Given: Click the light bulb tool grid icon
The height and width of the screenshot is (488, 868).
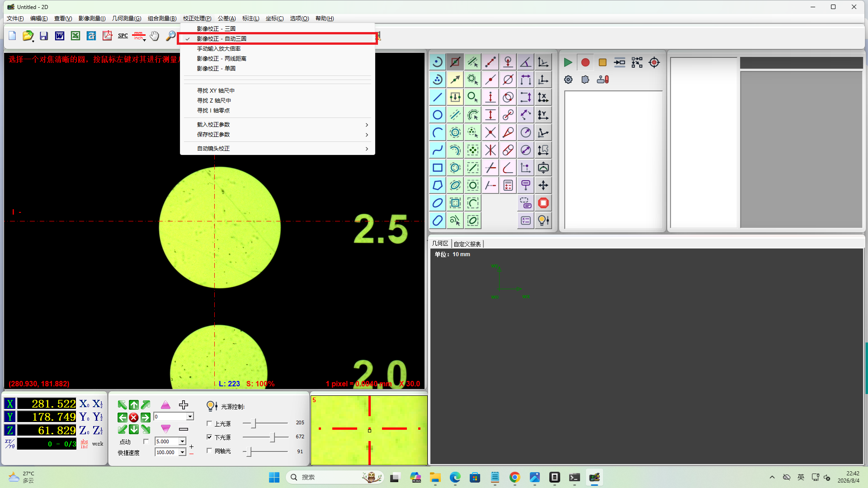Looking at the screenshot, I should point(543,221).
